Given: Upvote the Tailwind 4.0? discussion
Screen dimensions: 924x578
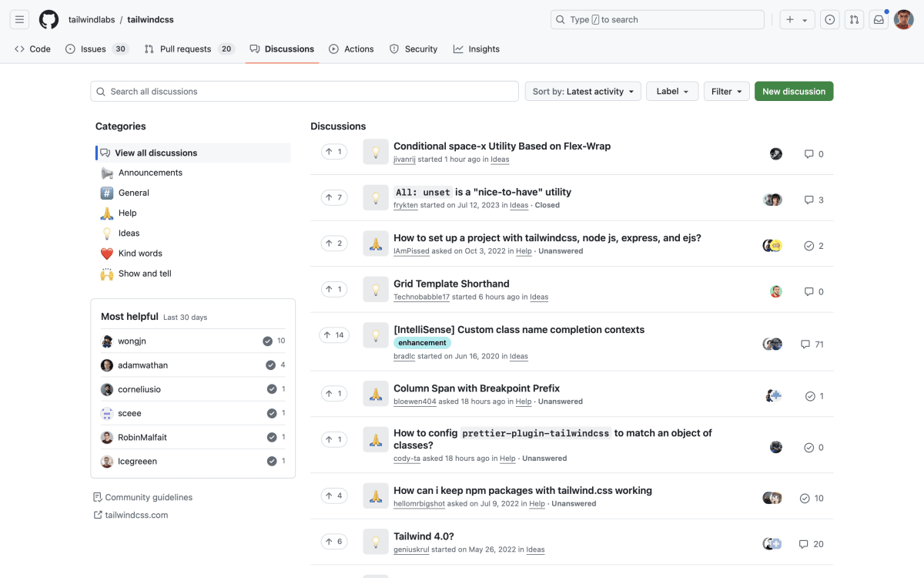Looking at the screenshot, I should coord(334,542).
